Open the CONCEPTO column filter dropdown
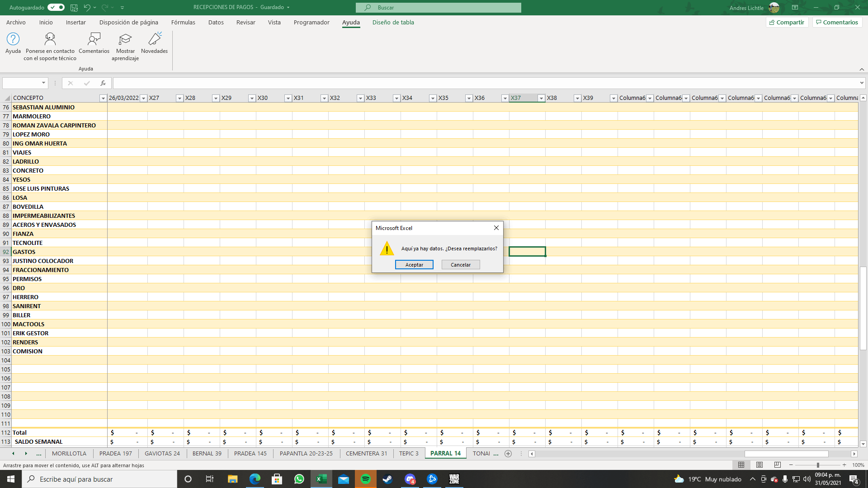The width and height of the screenshot is (868, 488). pos(103,98)
